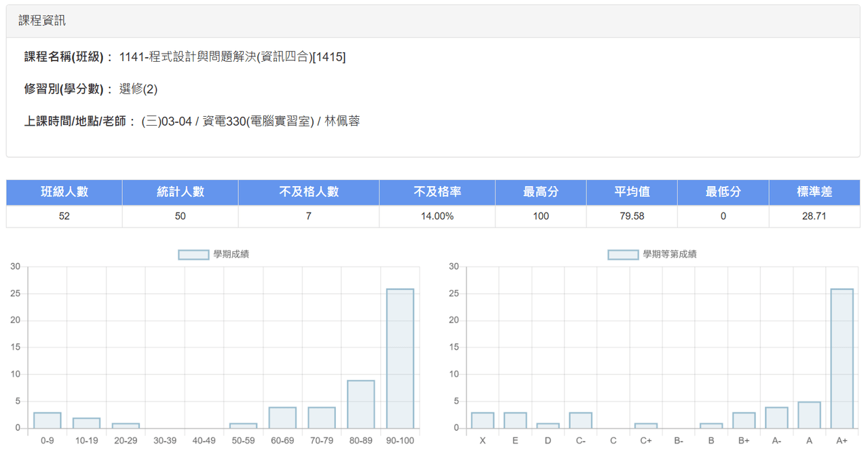Click the 標準差 column header

[814, 192]
